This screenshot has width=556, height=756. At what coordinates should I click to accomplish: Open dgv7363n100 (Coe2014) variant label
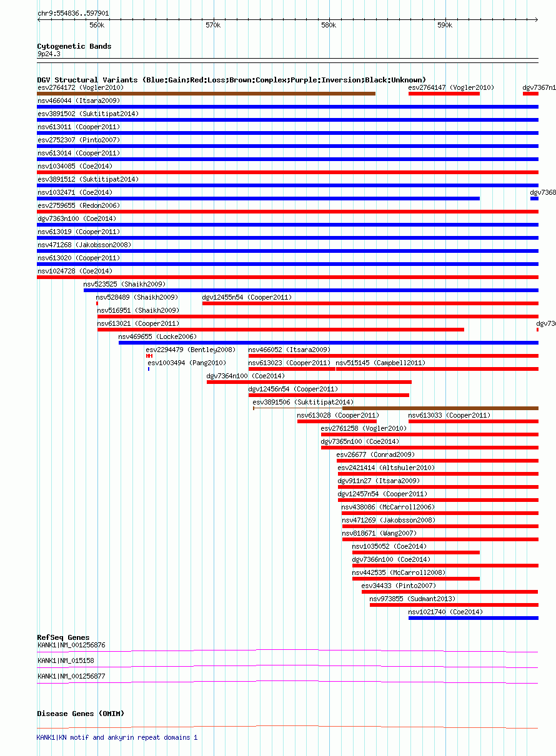coord(77,218)
